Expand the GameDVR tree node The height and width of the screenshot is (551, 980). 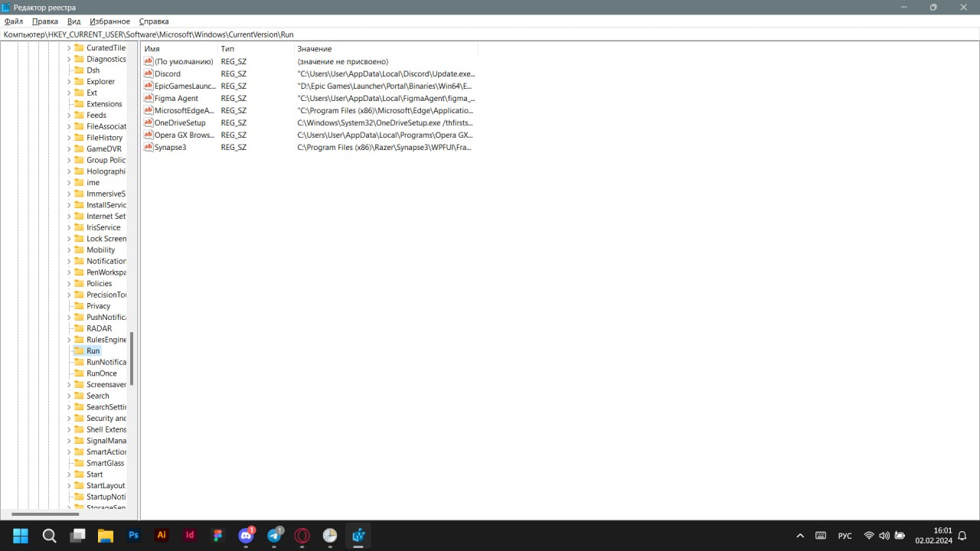pos(69,148)
